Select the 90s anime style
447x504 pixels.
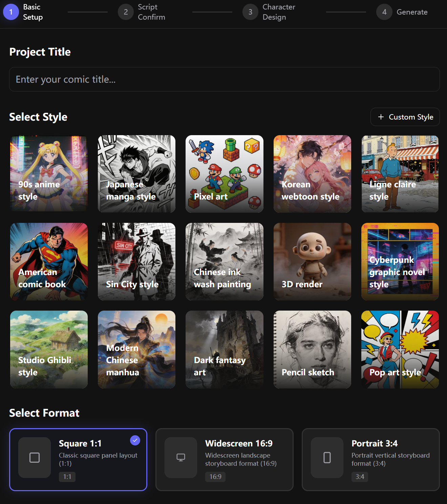[x=49, y=174]
